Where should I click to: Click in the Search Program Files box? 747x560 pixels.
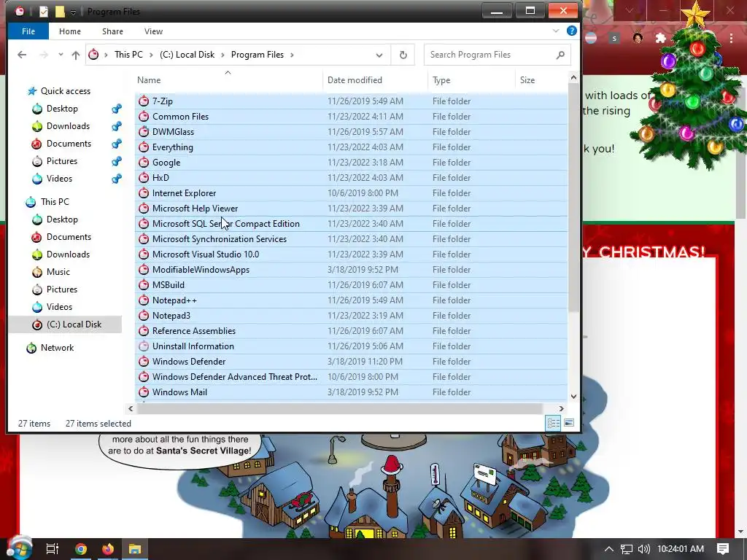tap(498, 55)
